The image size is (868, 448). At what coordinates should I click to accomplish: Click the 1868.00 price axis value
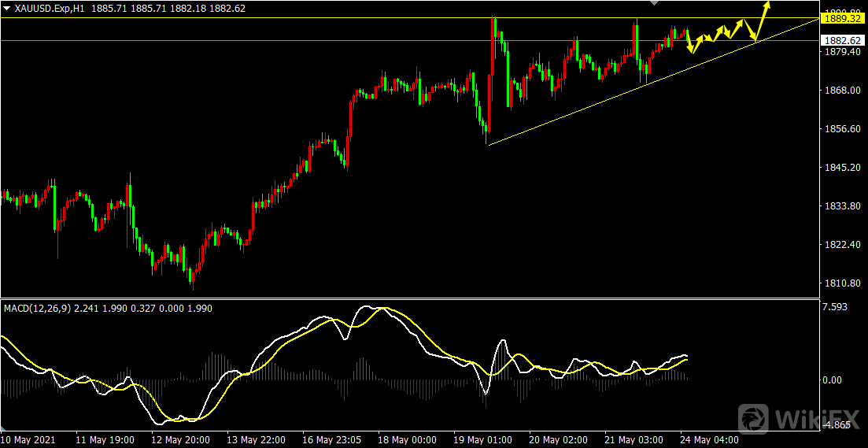[x=841, y=91]
